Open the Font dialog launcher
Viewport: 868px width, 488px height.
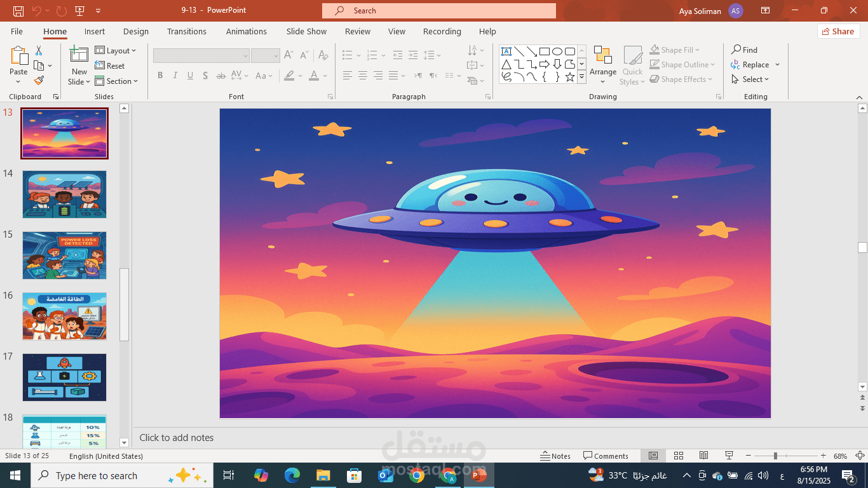pos(330,97)
